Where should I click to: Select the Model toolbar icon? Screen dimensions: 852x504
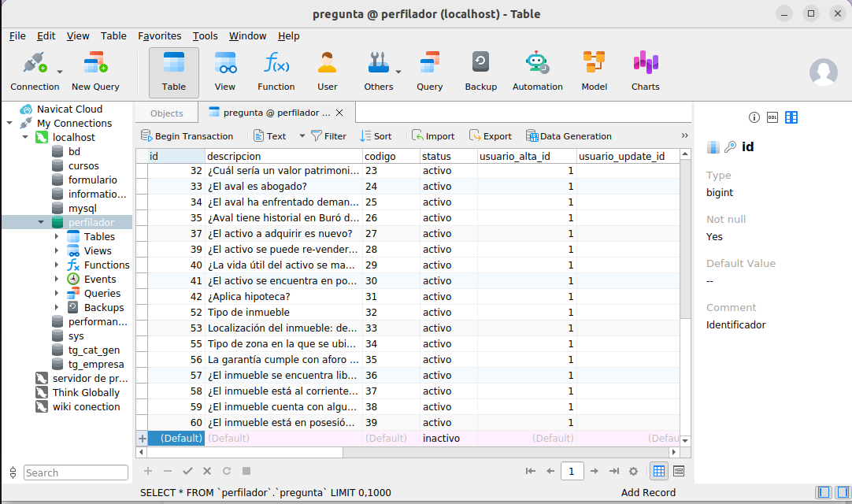[x=594, y=72]
